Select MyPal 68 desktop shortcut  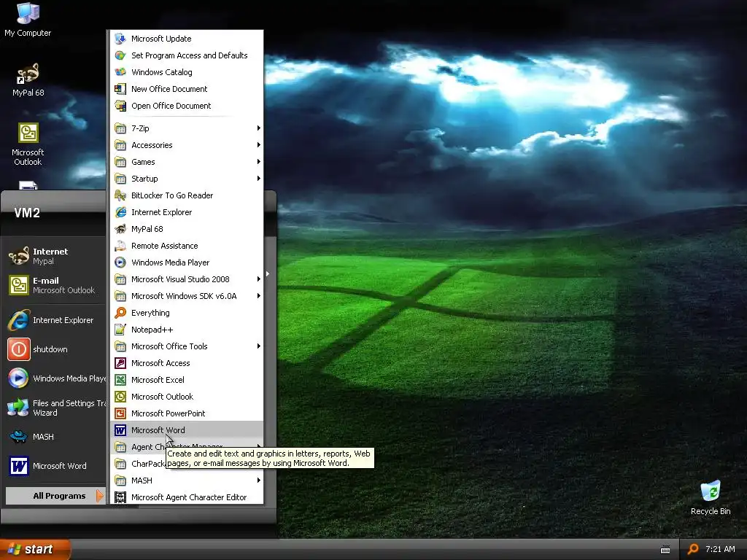(28, 79)
